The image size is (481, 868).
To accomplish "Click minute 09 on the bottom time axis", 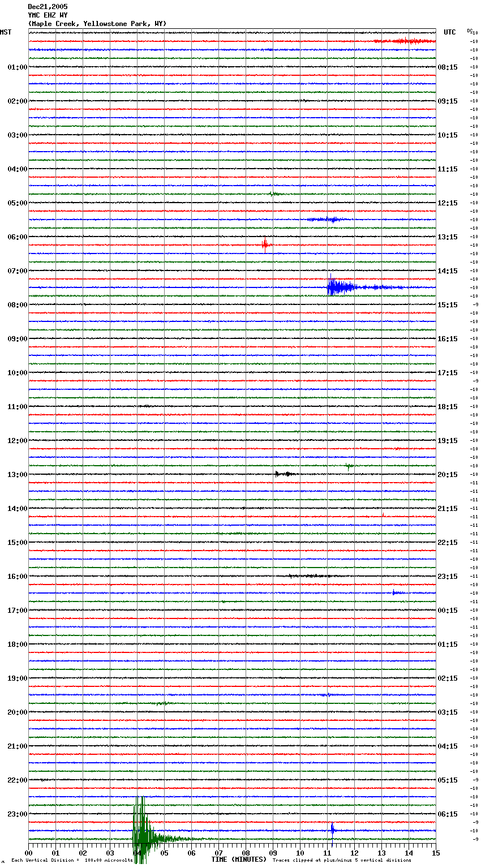I will [273, 853].
